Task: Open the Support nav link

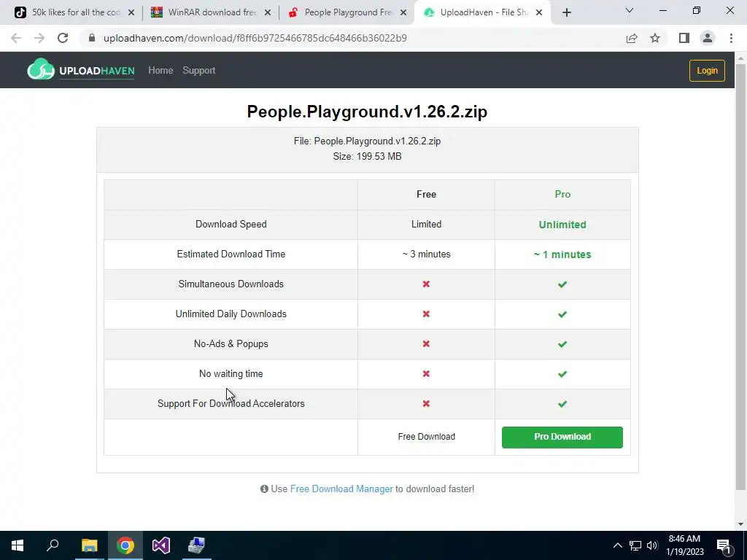Action: point(198,71)
